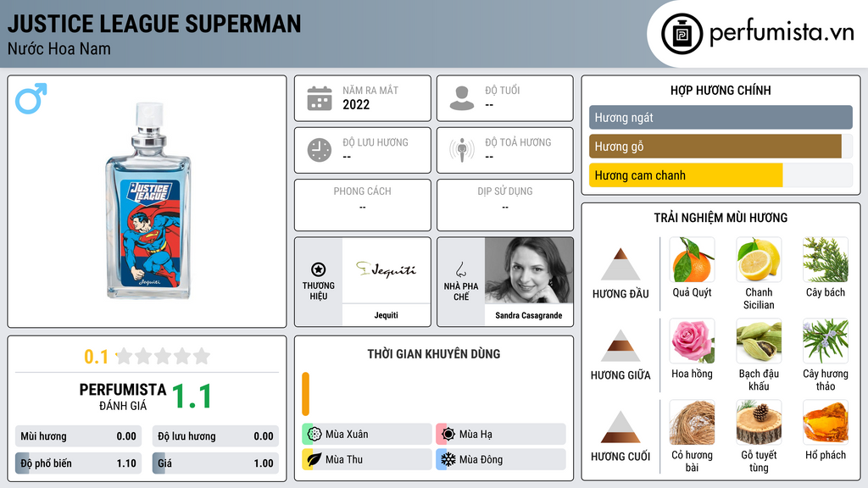Viewport: 868px width, 488px height.
Task: Click the star badge icon above Thương Hiệu
Action: coord(319,269)
